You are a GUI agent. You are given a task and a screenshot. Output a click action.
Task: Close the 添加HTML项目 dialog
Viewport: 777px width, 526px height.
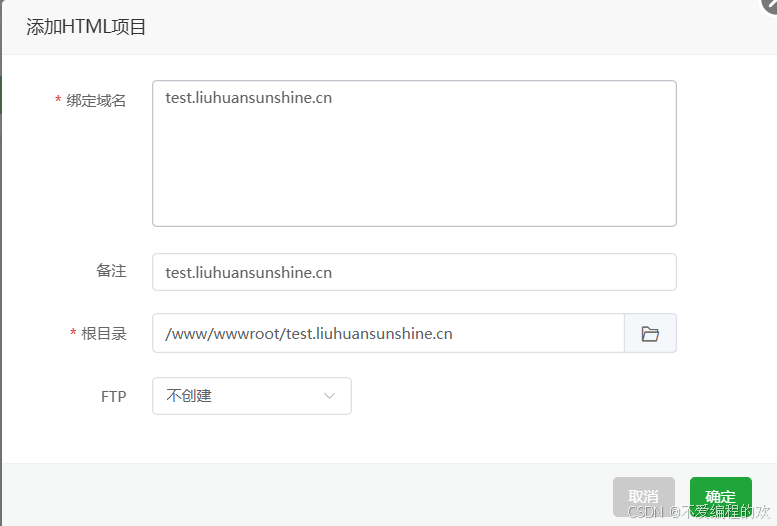pos(771,4)
